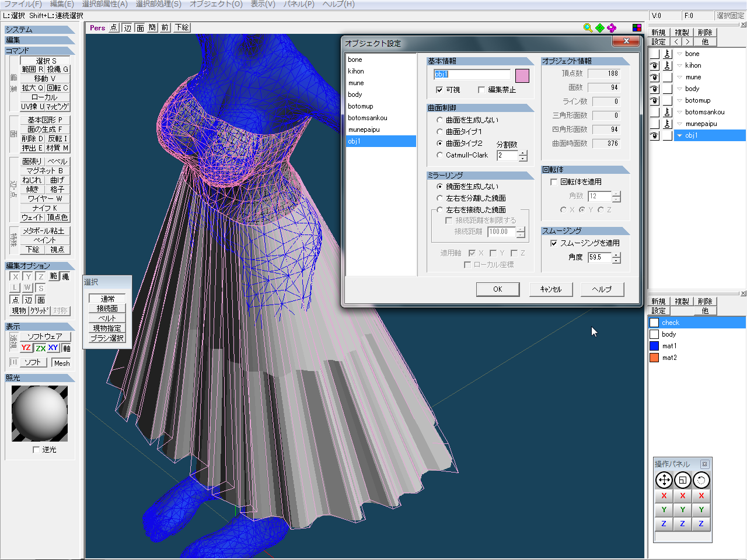Select the rotate icon in 操作パネル
Image resolution: width=747 pixels, height=560 pixels.
701,480
